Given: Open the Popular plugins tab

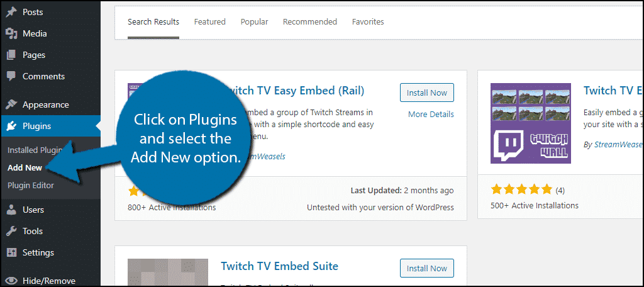Looking at the screenshot, I should (x=254, y=22).
